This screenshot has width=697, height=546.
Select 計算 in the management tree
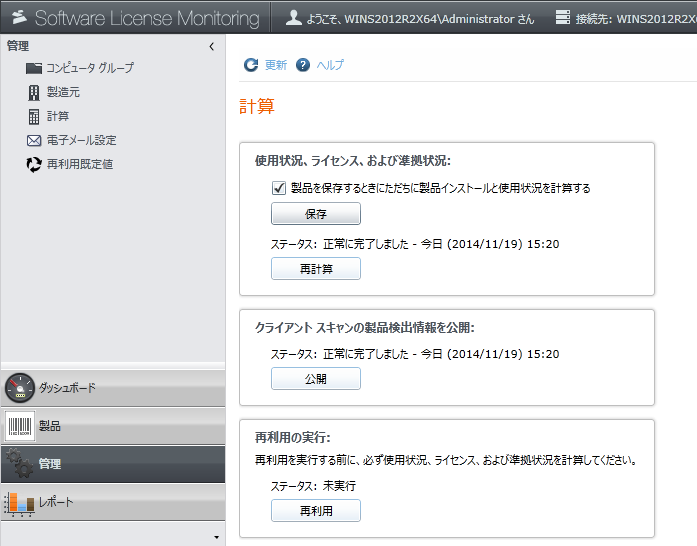[x=58, y=116]
